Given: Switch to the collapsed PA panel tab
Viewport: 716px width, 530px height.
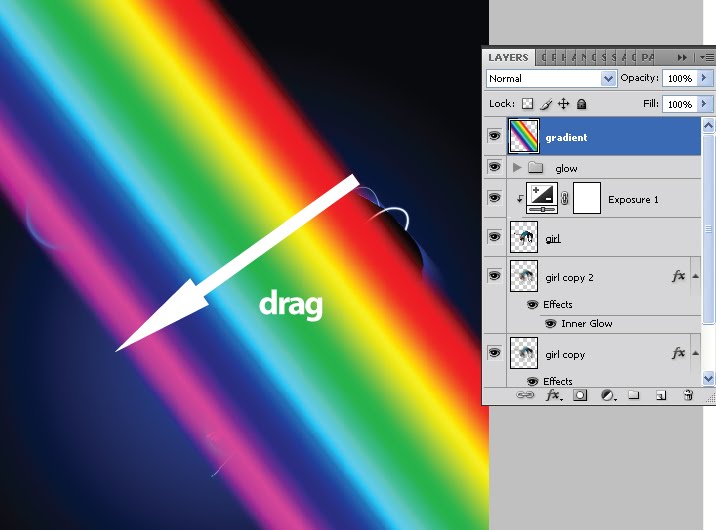Looking at the screenshot, I should coord(647,58).
